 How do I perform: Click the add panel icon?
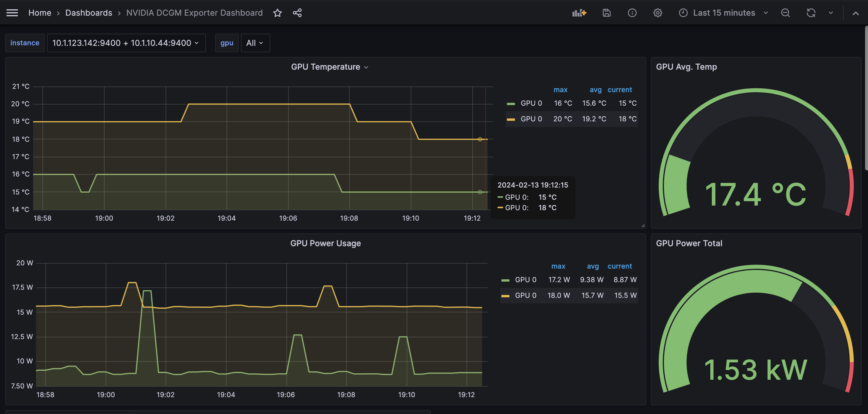pos(579,13)
